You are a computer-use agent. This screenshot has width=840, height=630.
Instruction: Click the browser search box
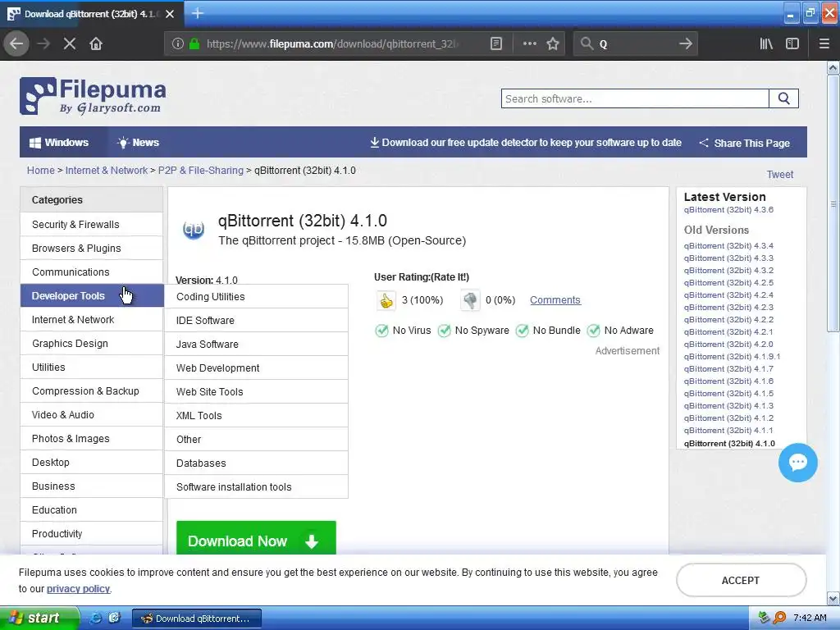click(635, 44)
